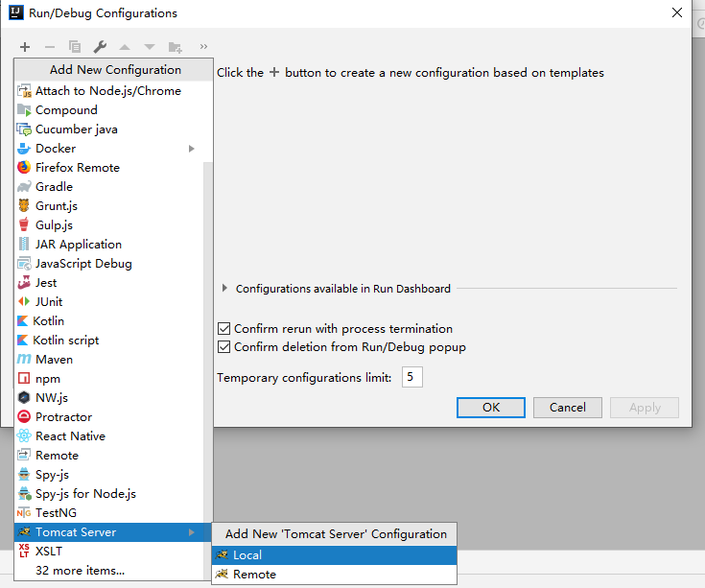Click the npm red square icon
The width and height of the screenshot is (705, 588).
24,379
